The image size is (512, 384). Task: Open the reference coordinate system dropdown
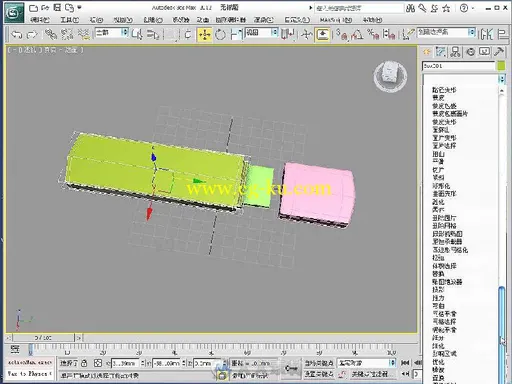pyautogui.click(x=262, y=33)
